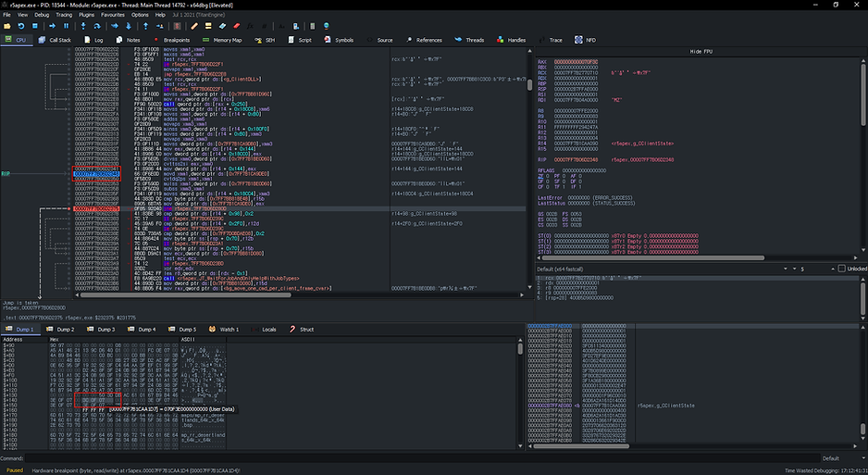Open the Default (x64 fastcall) convention dropdown
The image size is (868, 475).
(663, 269)
